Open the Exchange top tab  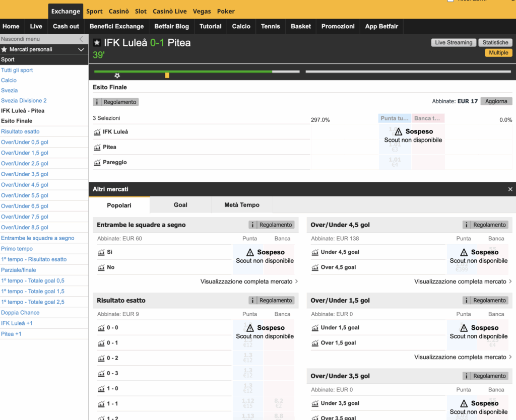click(66, 11)
